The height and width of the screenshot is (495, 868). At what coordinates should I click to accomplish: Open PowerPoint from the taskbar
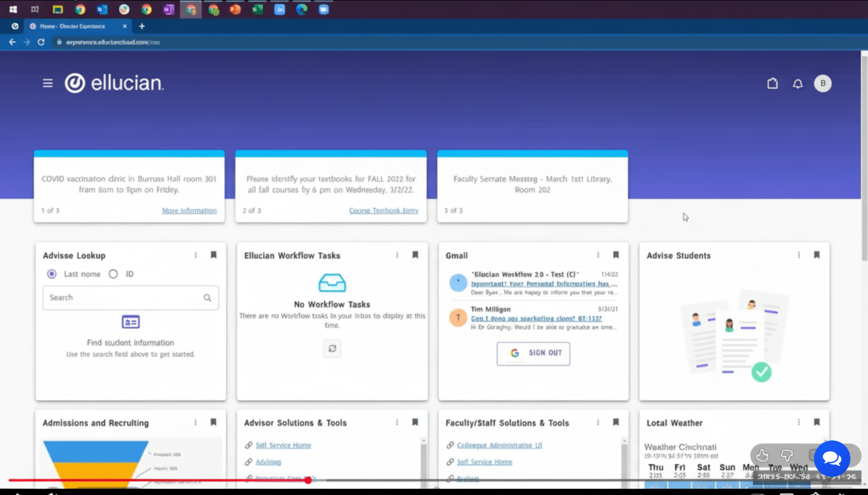(235, 9)
